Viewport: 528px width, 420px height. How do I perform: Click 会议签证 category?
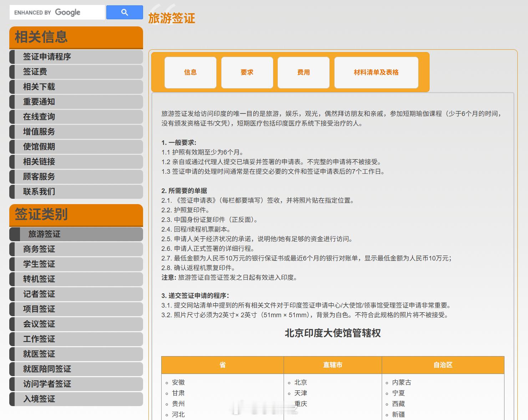click(76, 324)
